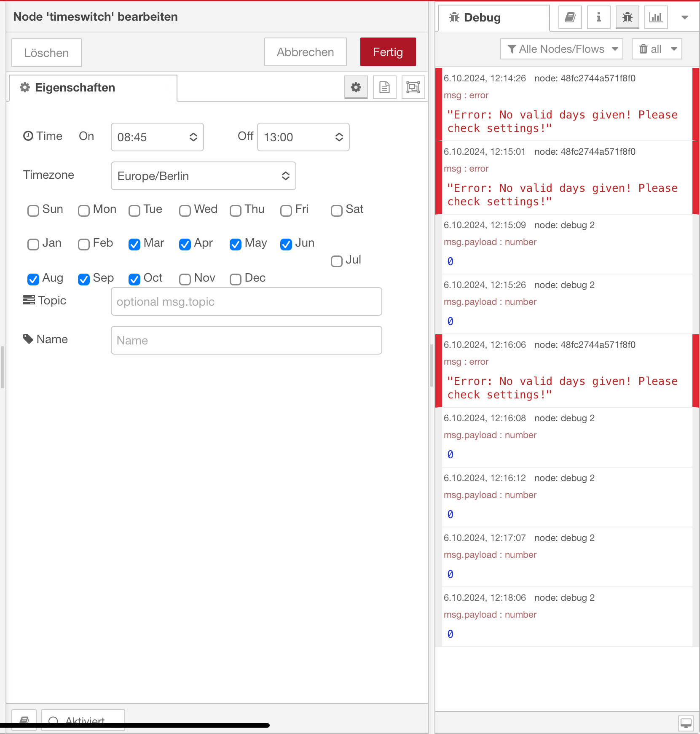Enable the Sat weekday checkbox
This screenshot has width=700, height=734.
click(336, 210)
